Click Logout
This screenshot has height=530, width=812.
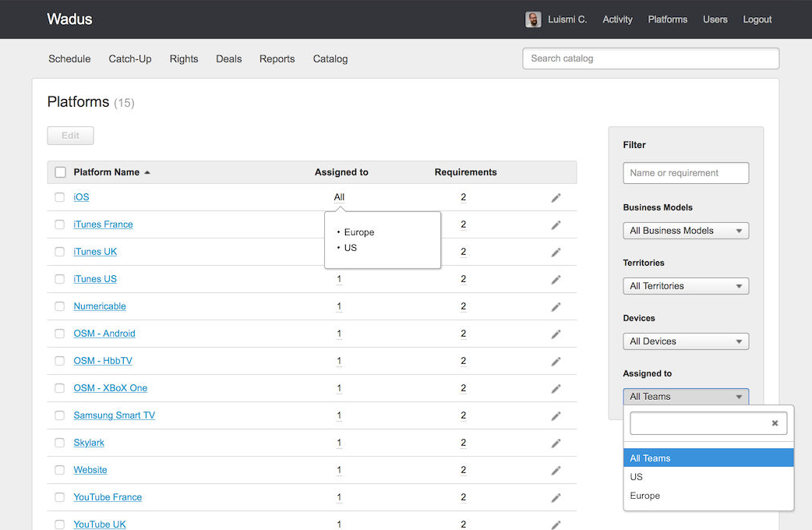(x=757, y=19)
